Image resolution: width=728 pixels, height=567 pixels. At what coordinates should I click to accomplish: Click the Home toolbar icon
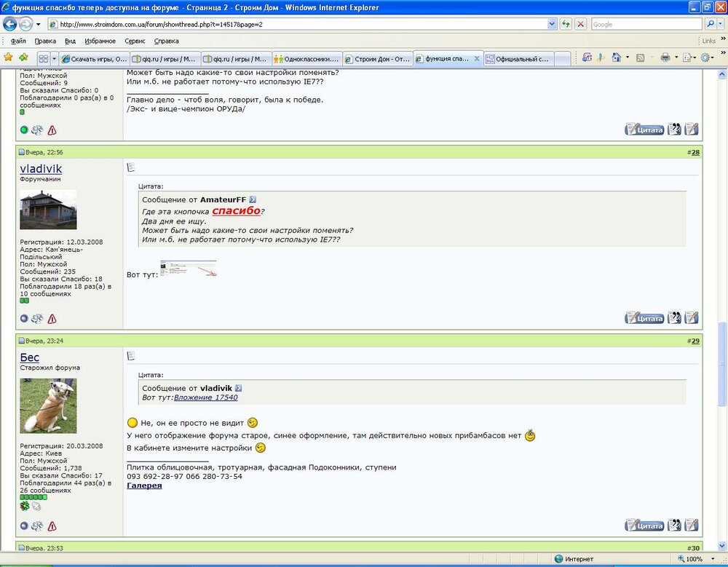pyautogui.click(x=616, y=58)
